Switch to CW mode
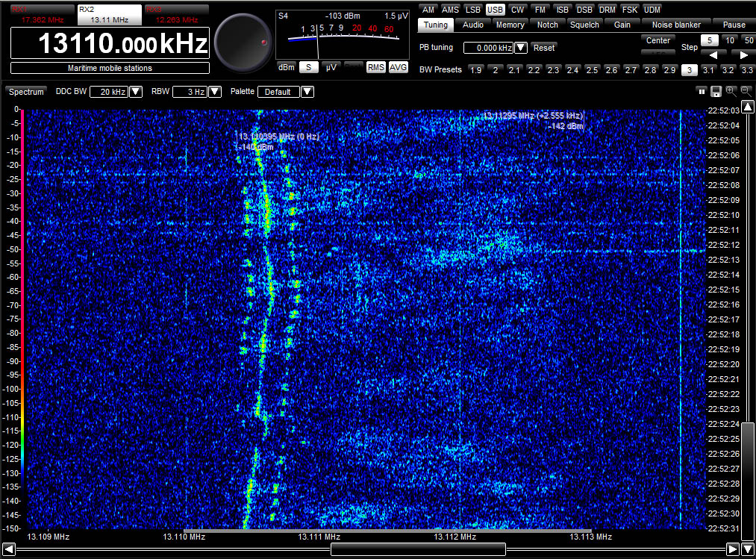756x559 pixels. 517,10
